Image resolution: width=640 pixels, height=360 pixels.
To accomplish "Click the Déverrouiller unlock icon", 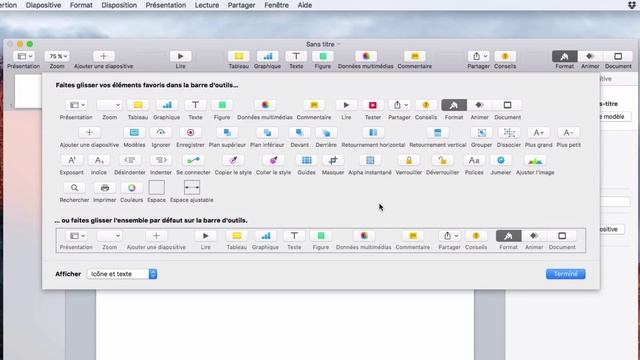I will coord(442,160).
